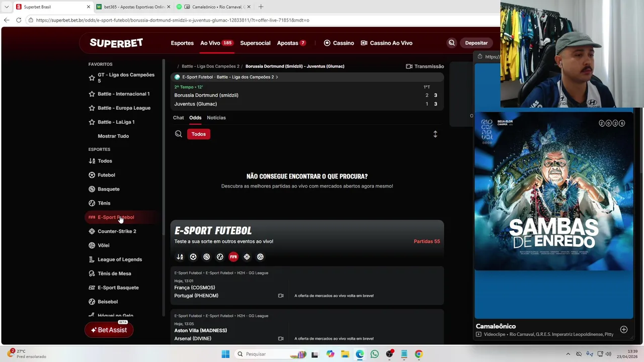This screenshot has height=362, width=644.
Task: Open Apostas in the top navigation
Action: (x=291, y=43)
